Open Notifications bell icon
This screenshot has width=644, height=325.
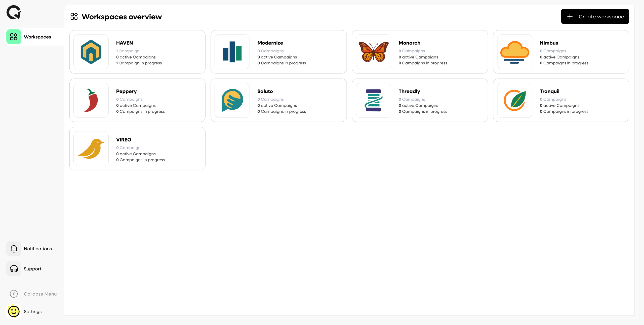click(x=14, y=249)
